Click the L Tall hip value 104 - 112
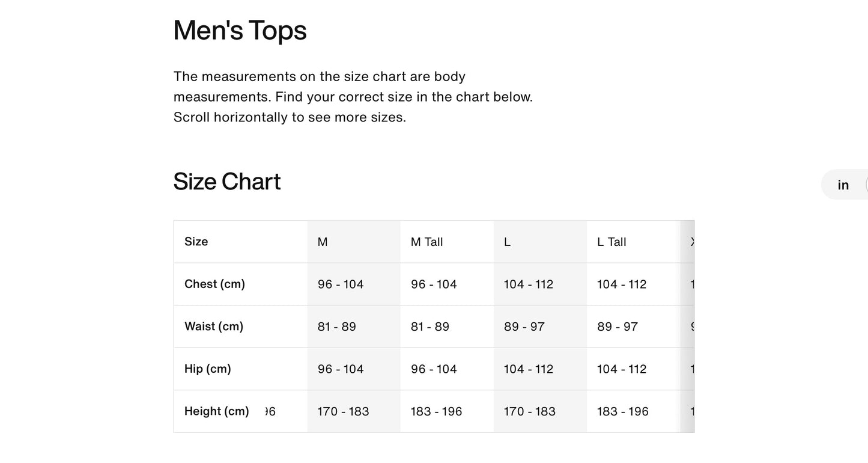The width and height of the screenshot is (868, 463). (622, 369)
